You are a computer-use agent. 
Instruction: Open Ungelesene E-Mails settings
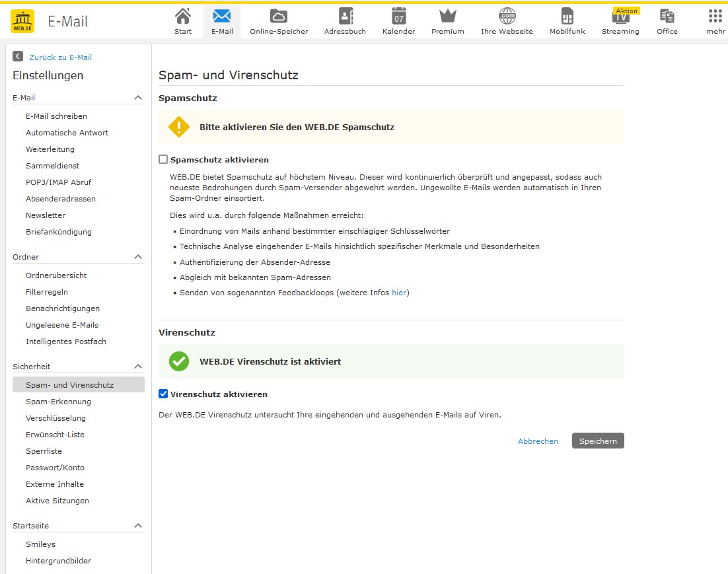[62, 325]
